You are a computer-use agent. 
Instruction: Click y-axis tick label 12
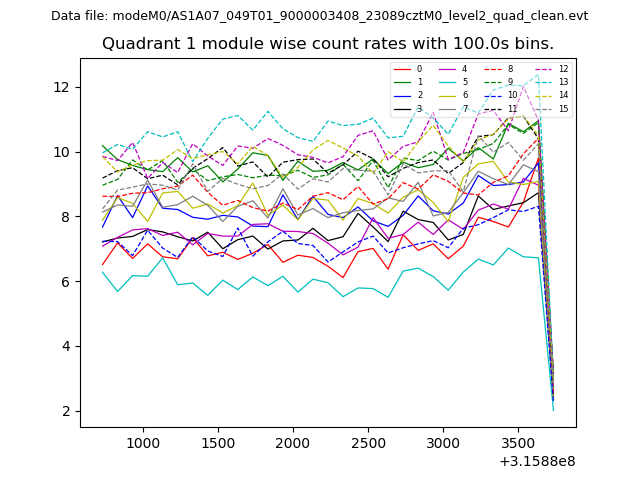62,87
